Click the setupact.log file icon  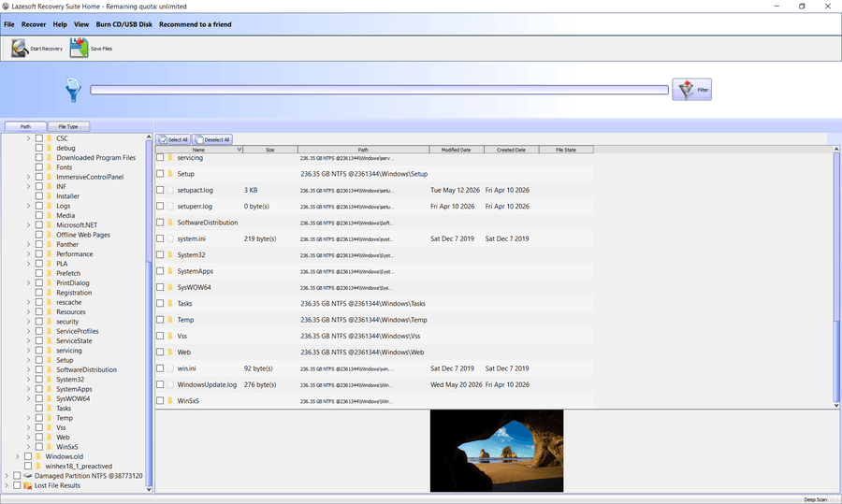pyautogui.click(x=170, y=190)
